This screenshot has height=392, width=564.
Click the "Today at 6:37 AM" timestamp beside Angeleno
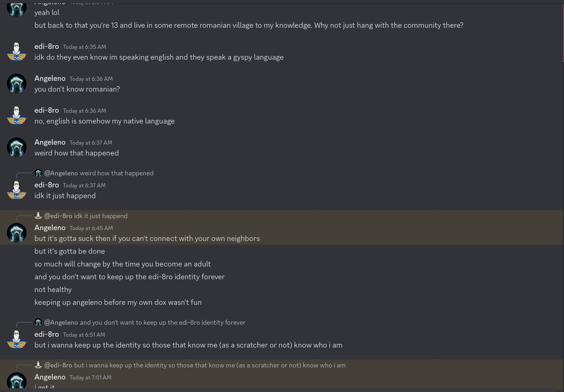pyautogui.click(x=91, y=143)
